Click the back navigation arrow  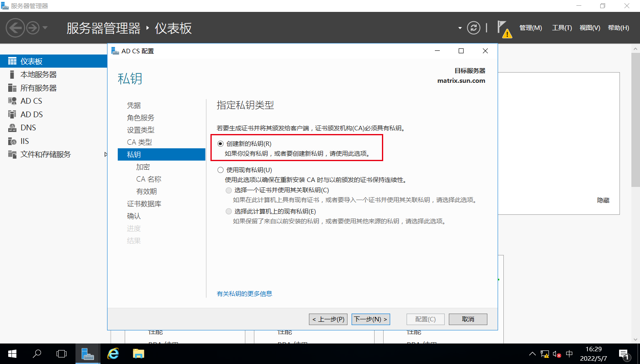pos(15,28)
